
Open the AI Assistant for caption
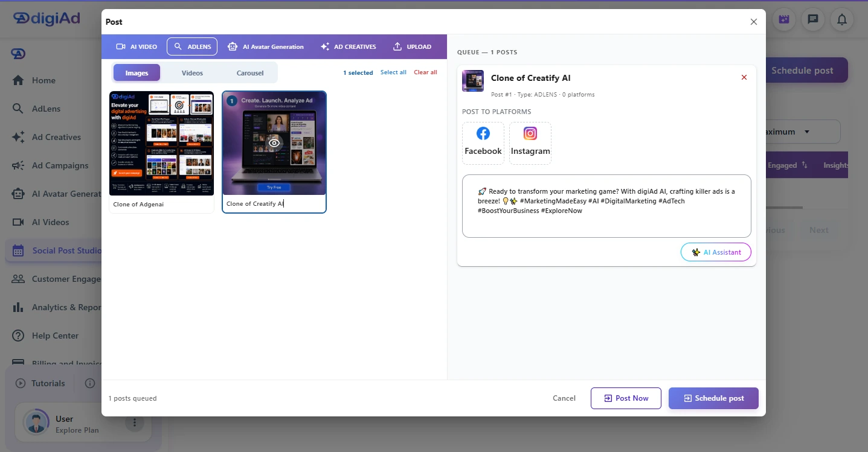716,252
